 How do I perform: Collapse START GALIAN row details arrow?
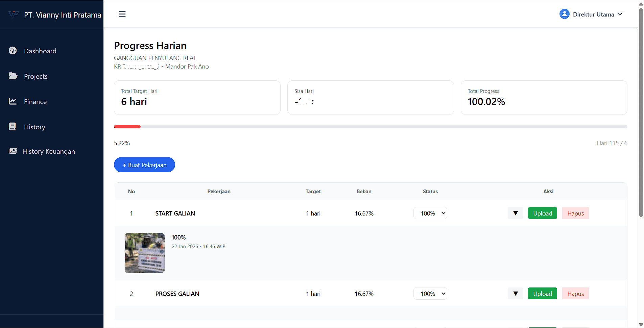(x=515, y=213)
